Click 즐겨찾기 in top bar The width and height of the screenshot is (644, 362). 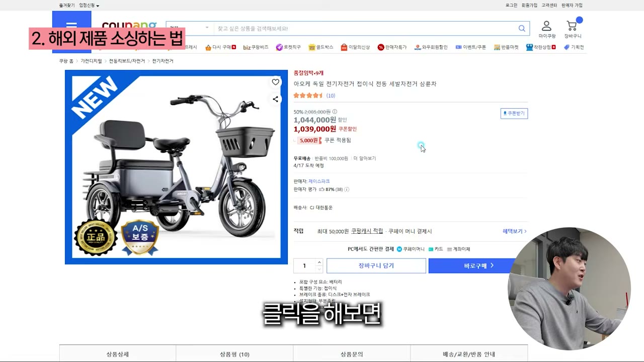click(x=67, y=5)
